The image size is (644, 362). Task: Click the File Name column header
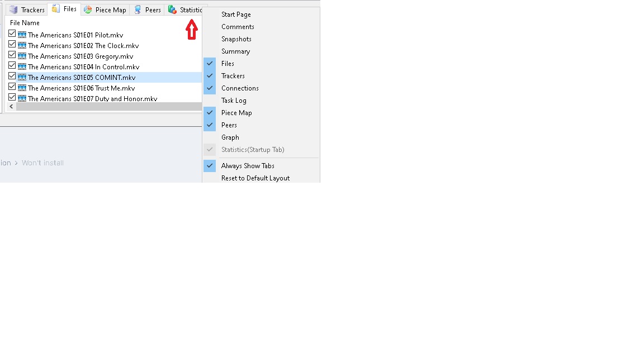25,23
